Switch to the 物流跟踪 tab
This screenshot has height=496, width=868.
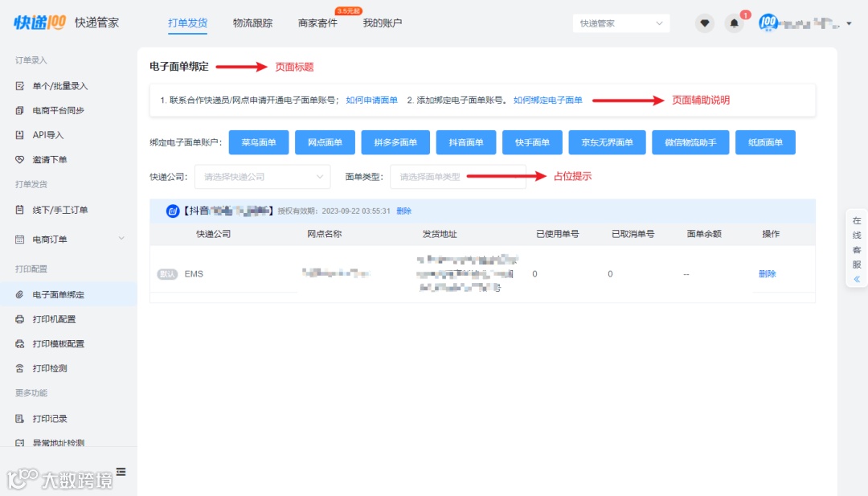pyautogui.click(x=252, y=23)
